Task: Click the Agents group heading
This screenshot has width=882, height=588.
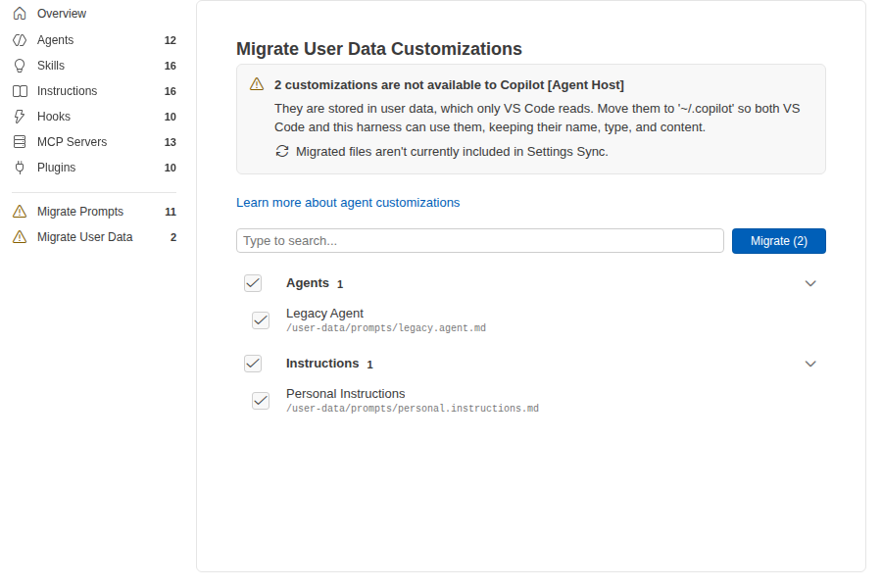Action: pos(307,283)
